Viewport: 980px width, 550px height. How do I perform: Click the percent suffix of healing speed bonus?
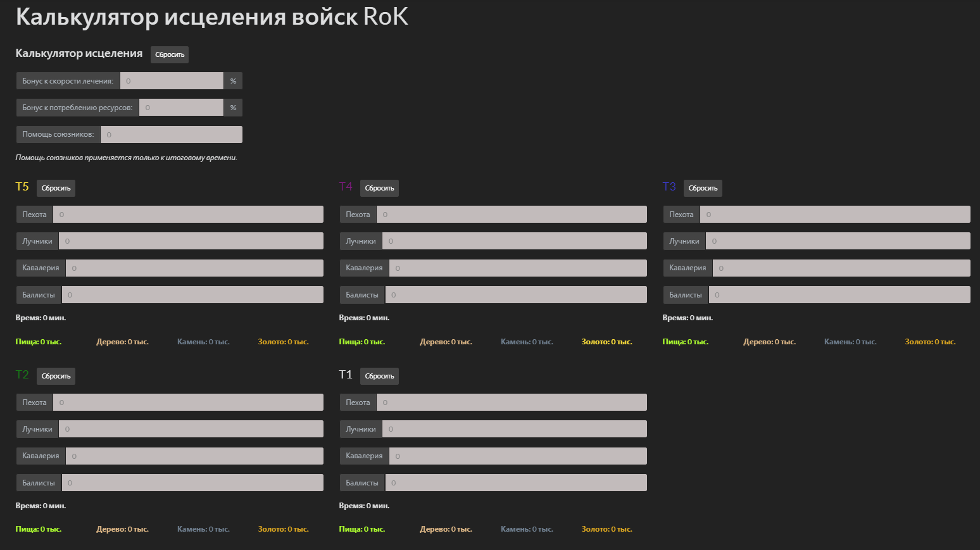tap(233, 81)
